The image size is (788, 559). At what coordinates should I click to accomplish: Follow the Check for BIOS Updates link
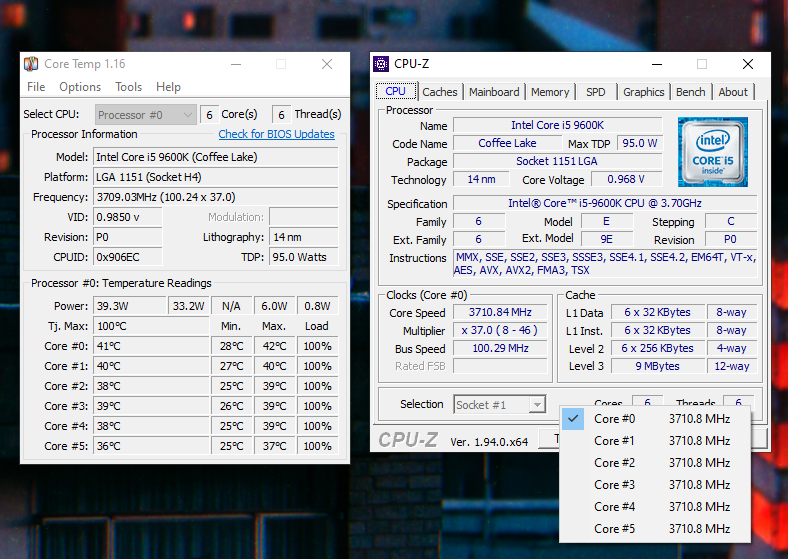pos(276,134)
